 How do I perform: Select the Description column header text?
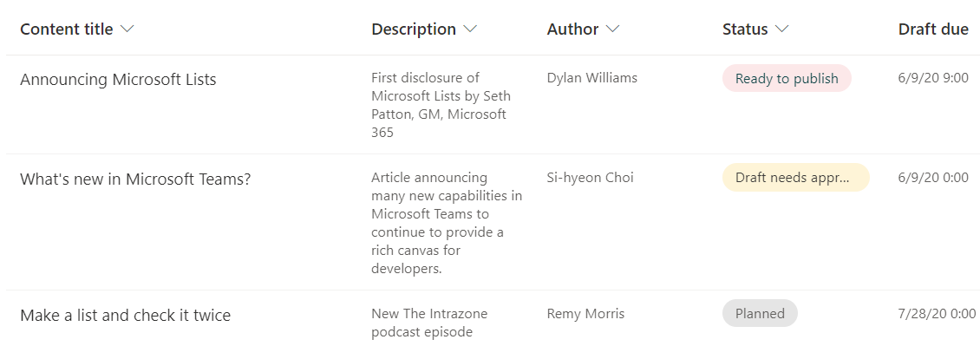click(x=414, y=29)
